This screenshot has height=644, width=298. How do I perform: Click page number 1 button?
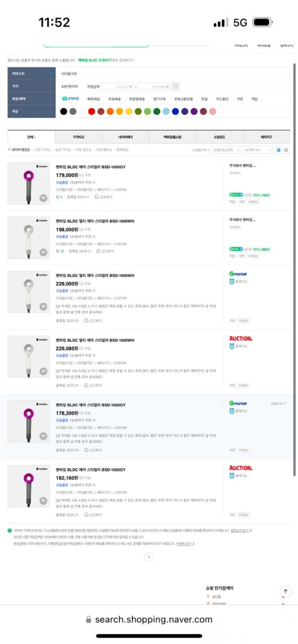149,557
